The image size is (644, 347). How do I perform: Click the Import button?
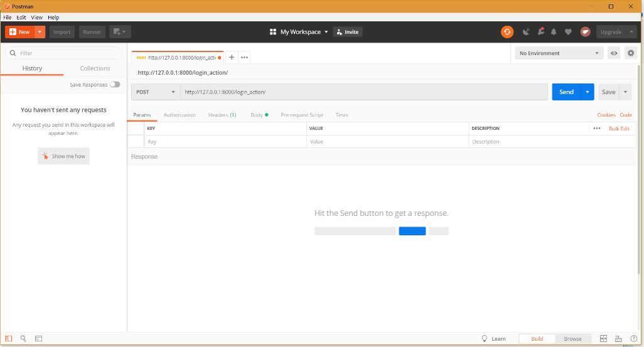(x=62, y=31)
